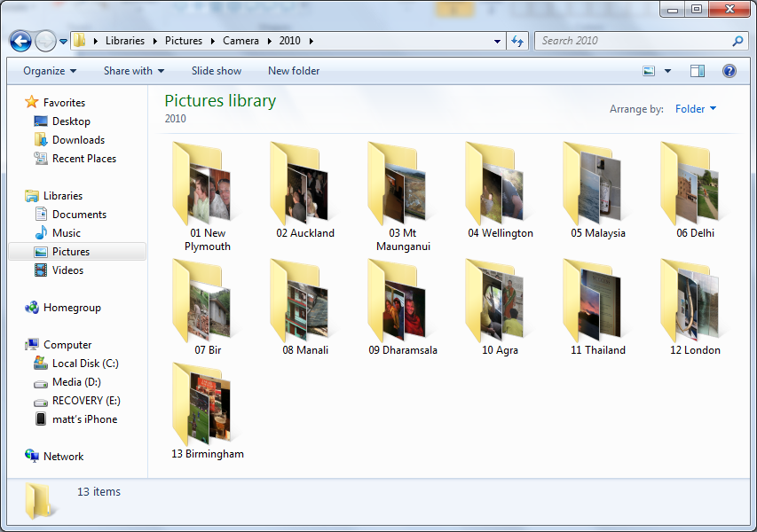Image resolution: width=757 pixels, height=532 pixels.
Task: Select Local Disk (C:) drive
Action: (85, 364)
